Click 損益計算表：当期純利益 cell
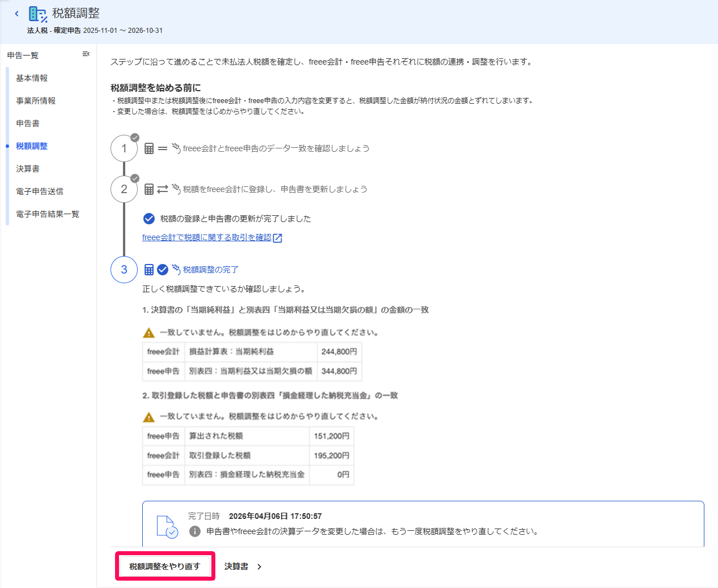The image size is (718, 588). tap(250, 352)
